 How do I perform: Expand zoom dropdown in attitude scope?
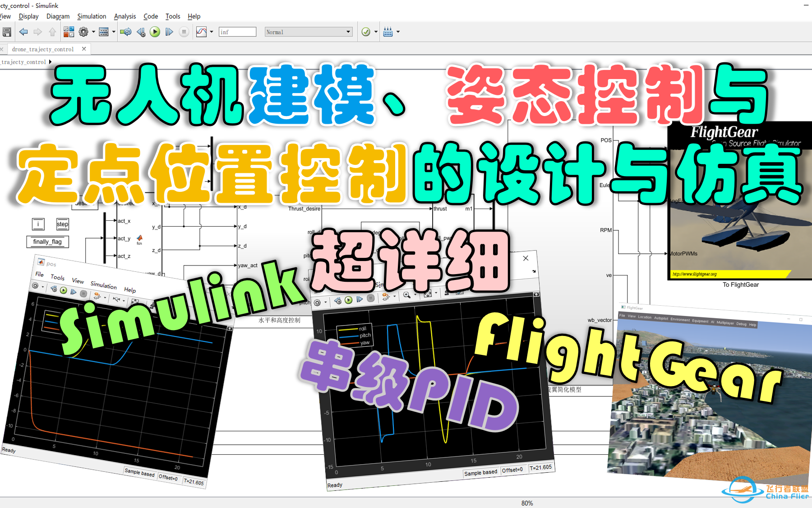pyautogui.click(x=415, y=294)
